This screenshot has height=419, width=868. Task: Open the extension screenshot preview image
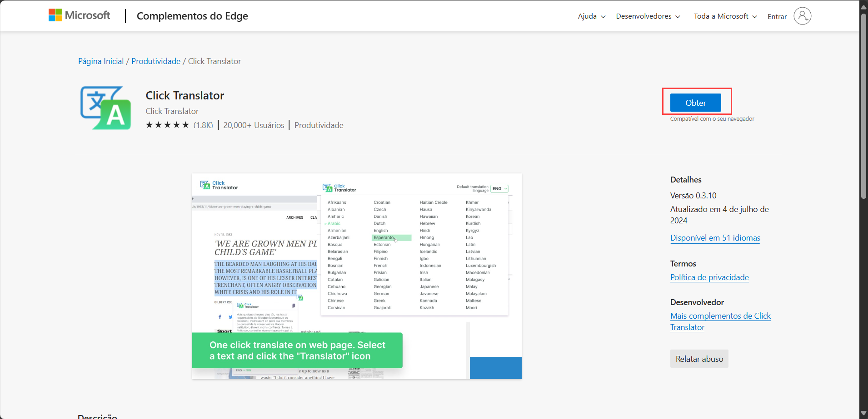357,276
